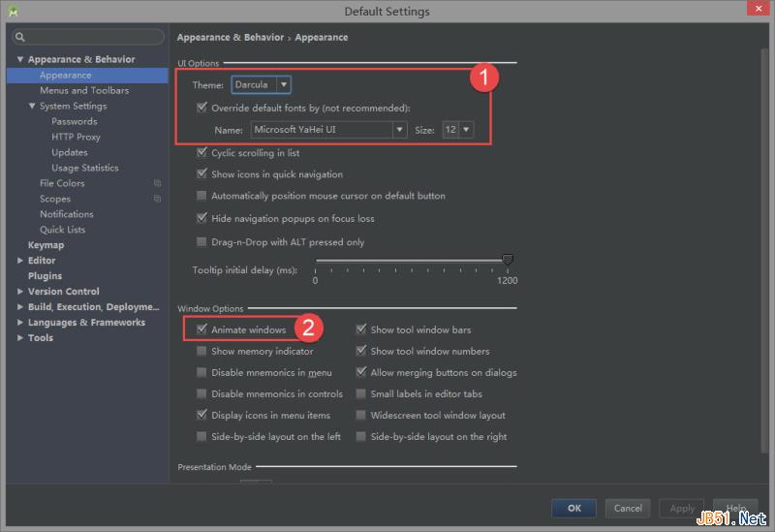This screenshot has height=532, width=775.
Task: Expand the Editor tree node
Action: [x=20, y=261]
